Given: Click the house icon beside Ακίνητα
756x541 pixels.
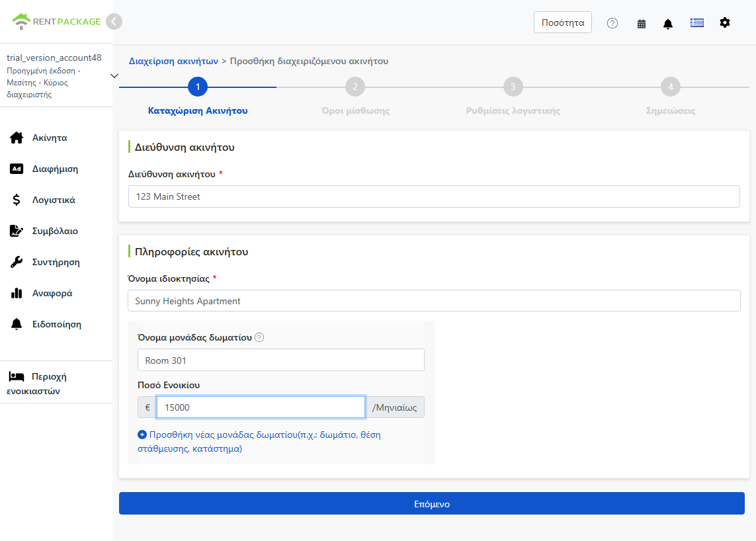Looking at the screenshot, I should click(x=17, y=138).
